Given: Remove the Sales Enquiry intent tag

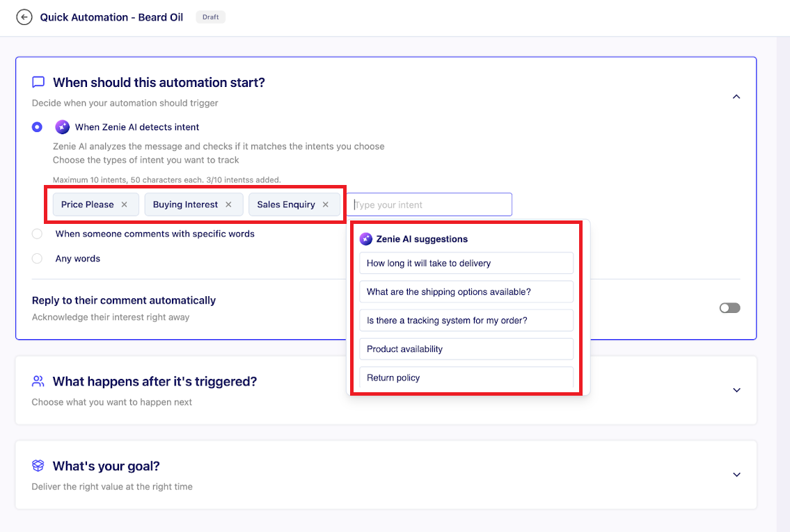Looking at the screenshot, I should point(325,204).
